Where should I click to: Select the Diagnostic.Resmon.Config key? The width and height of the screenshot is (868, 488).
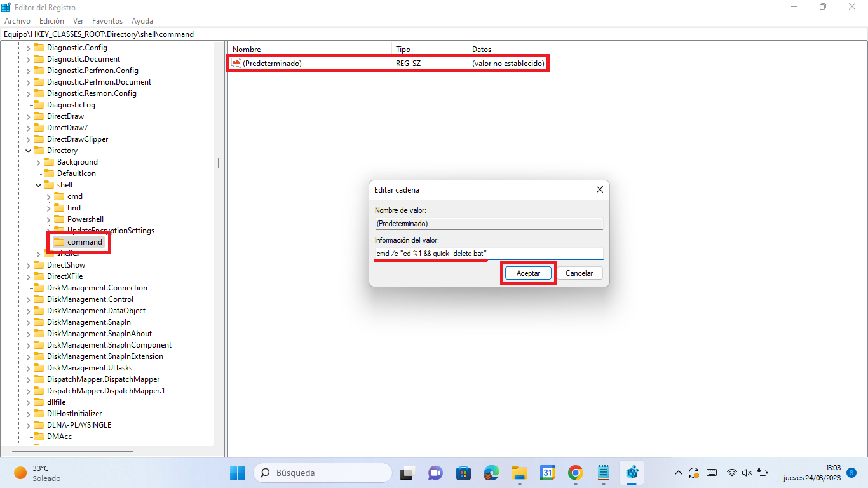[x=92, y=93]
